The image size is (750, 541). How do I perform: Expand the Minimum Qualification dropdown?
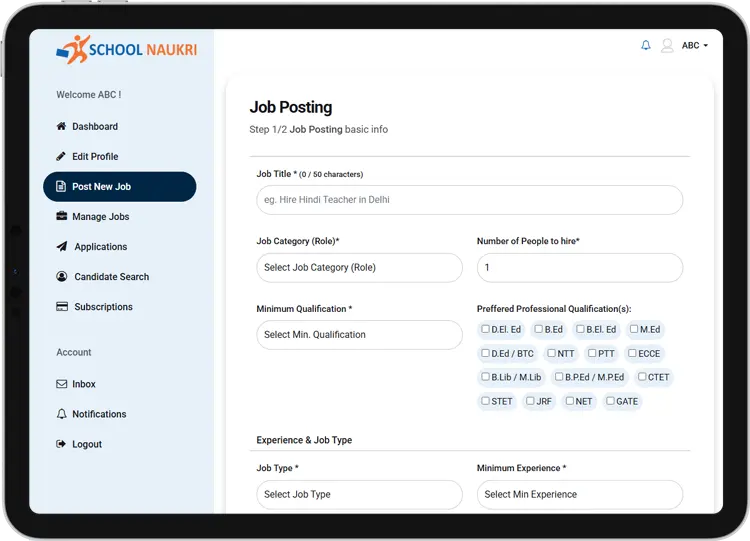point(359,335)
